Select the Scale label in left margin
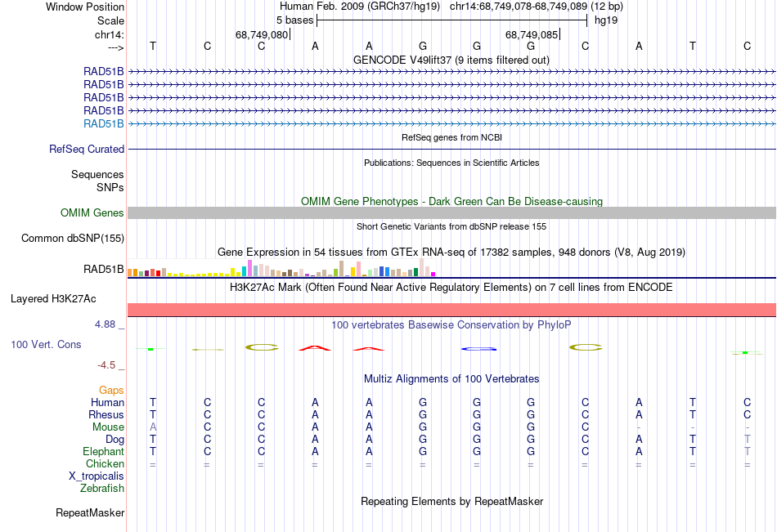 click(110, 20)
